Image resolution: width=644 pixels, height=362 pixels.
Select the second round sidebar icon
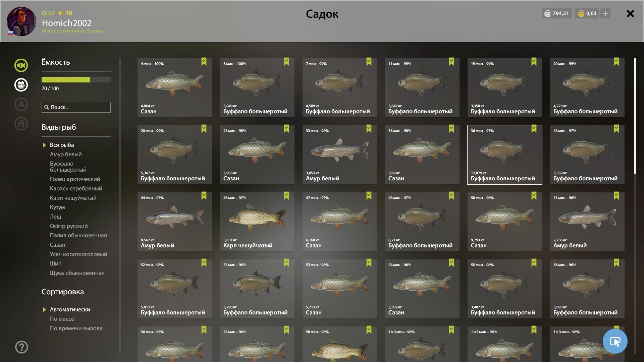(21, 85)
